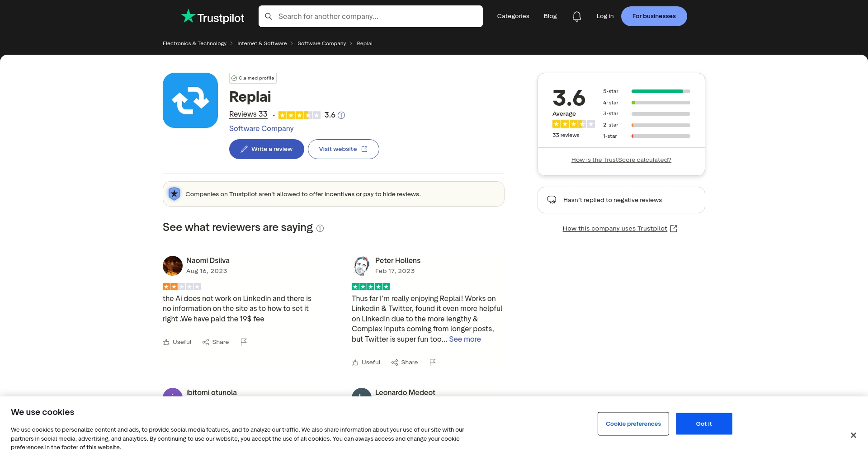The width and height of the screenshot is (868, 452).
Task: Expand Peter Hollens' review with See more
Action: pos(465,339)
